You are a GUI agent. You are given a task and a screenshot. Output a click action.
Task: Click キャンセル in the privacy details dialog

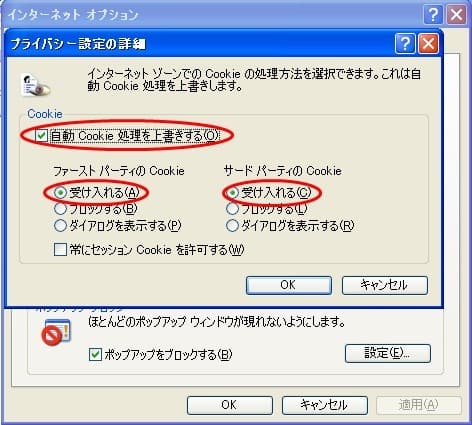click(x=385, y=285)
